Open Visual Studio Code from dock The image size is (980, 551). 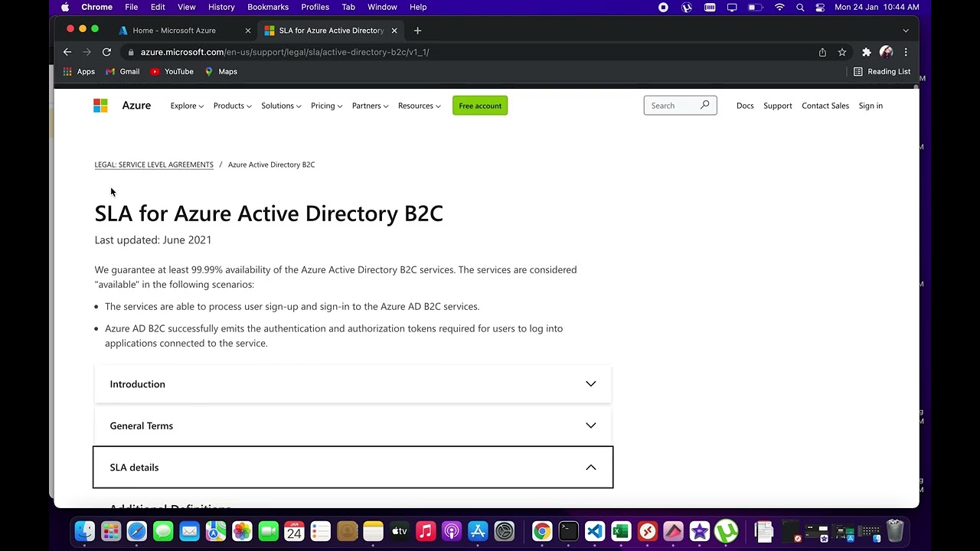[595, 530]
